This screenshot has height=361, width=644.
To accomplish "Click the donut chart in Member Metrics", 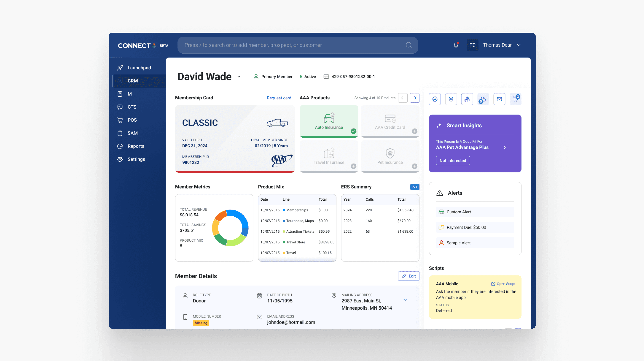I will 230,228.
